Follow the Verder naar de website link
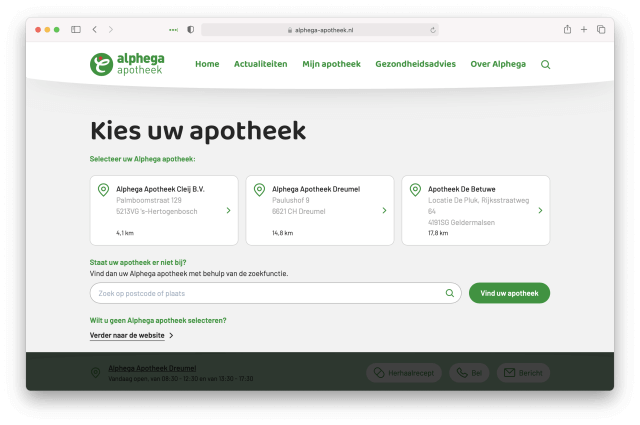640x425 pixels. click(127, 335)
